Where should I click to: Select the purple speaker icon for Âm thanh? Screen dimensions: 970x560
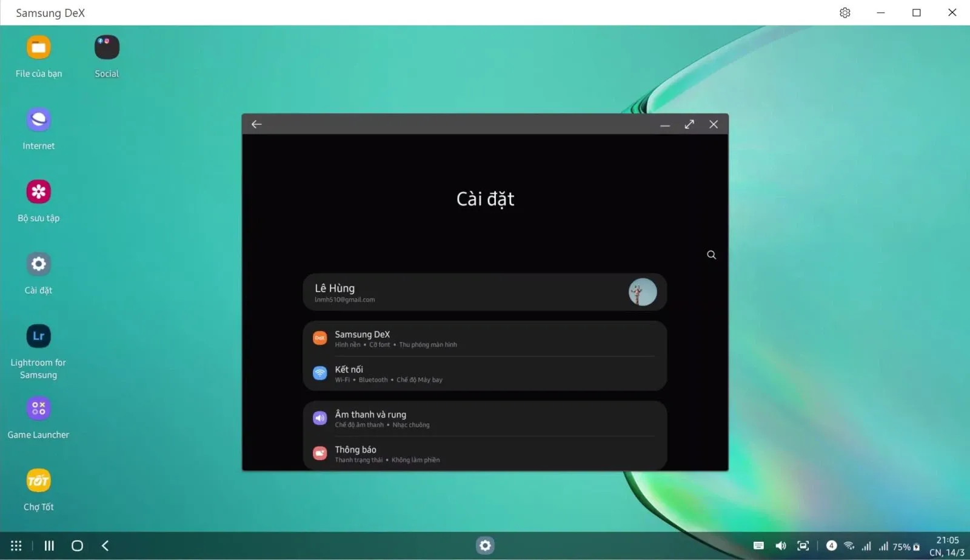319,418
